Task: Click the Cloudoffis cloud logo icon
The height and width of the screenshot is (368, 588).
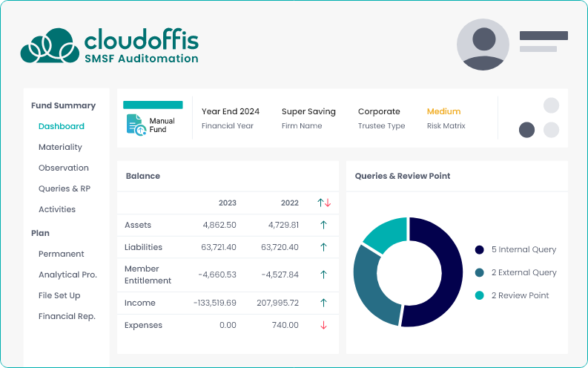Action: click(x=49, y=46)
